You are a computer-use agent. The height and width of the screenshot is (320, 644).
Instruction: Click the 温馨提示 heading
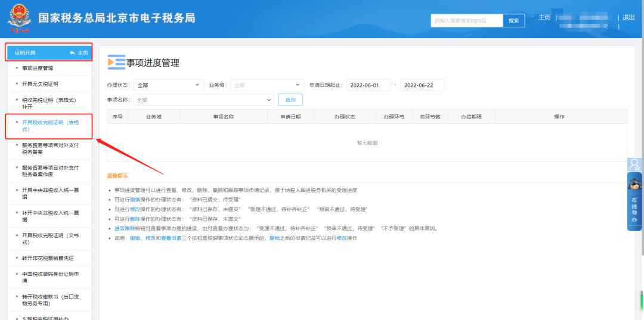117,176
